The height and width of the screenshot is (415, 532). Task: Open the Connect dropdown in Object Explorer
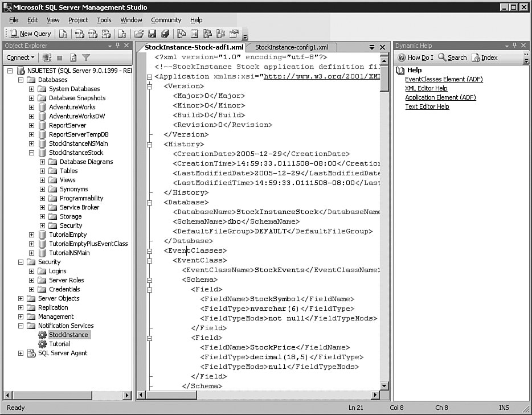click(21, 57)
